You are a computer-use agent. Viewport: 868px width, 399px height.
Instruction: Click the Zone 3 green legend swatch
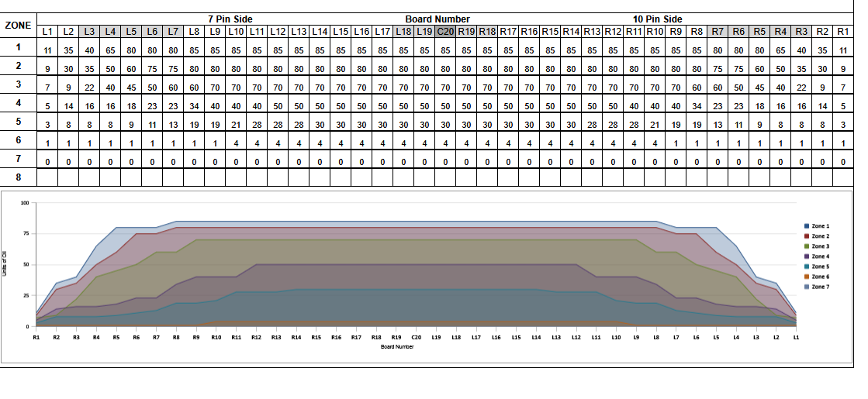pos(807,246)
